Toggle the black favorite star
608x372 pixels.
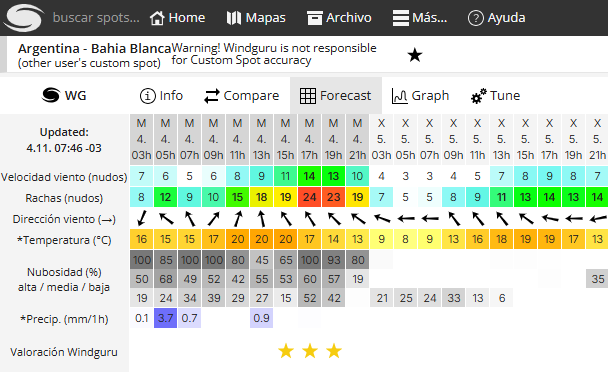(x=415, y=55)
